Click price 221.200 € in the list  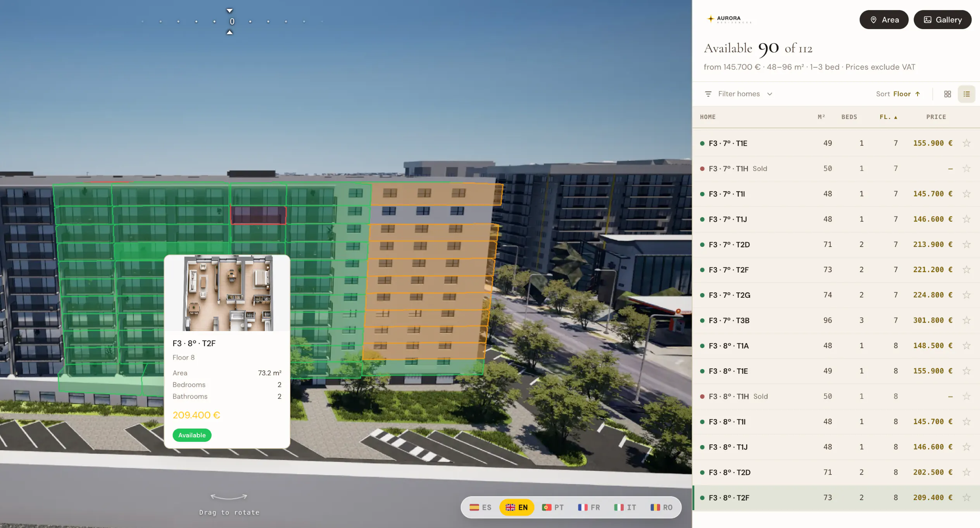[933, 269]
